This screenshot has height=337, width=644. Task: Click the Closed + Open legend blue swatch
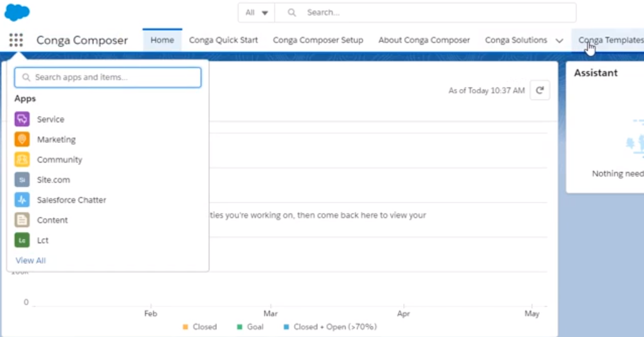(286, 327)
